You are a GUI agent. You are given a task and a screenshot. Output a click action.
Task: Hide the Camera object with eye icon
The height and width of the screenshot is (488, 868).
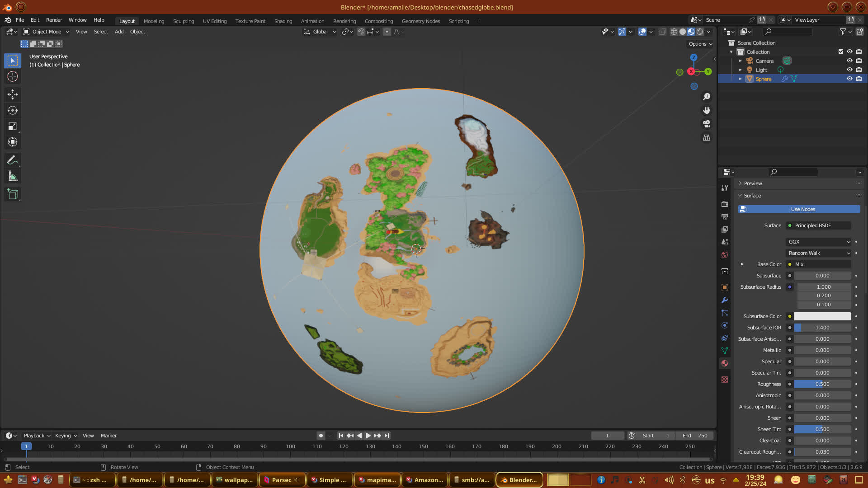[x=849, y=61]
